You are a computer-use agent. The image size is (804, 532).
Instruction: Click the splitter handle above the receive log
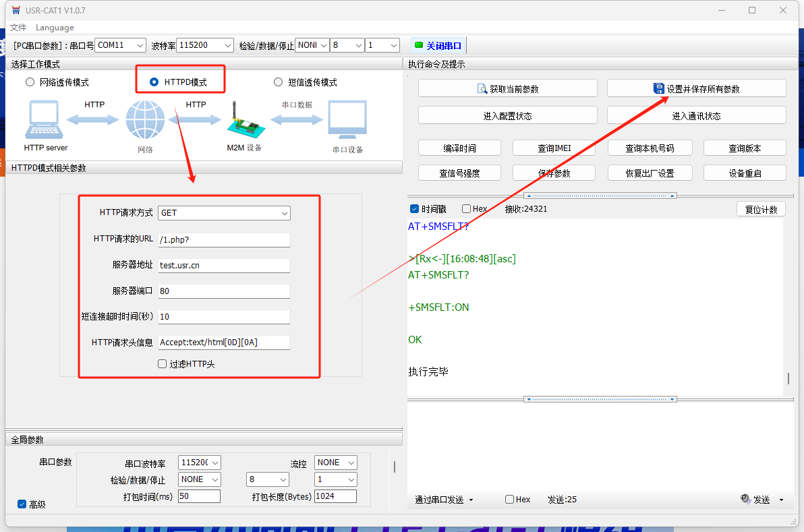click(600, 196)
